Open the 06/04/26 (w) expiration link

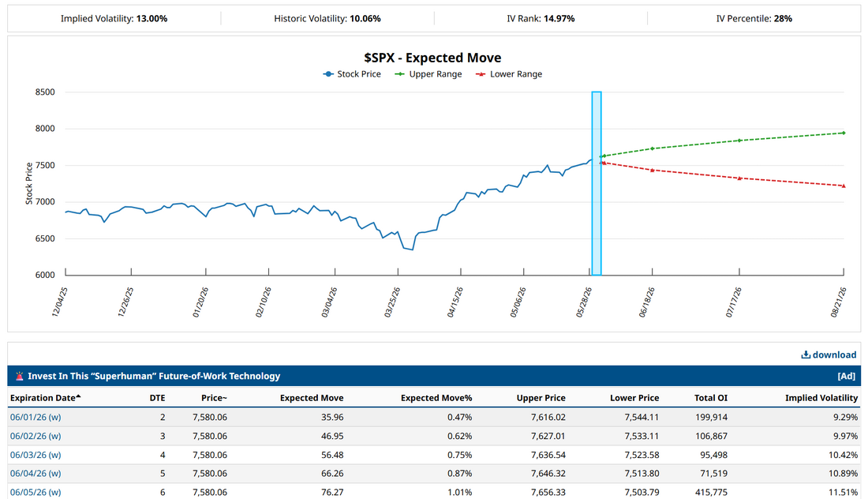pos(36,473)
